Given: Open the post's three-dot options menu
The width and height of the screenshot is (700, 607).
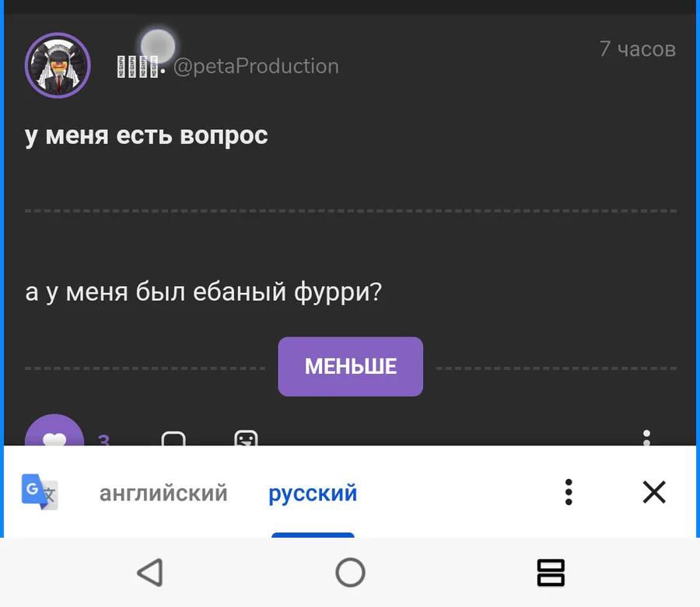Looking at the screenshot, I should coord(646,436).
